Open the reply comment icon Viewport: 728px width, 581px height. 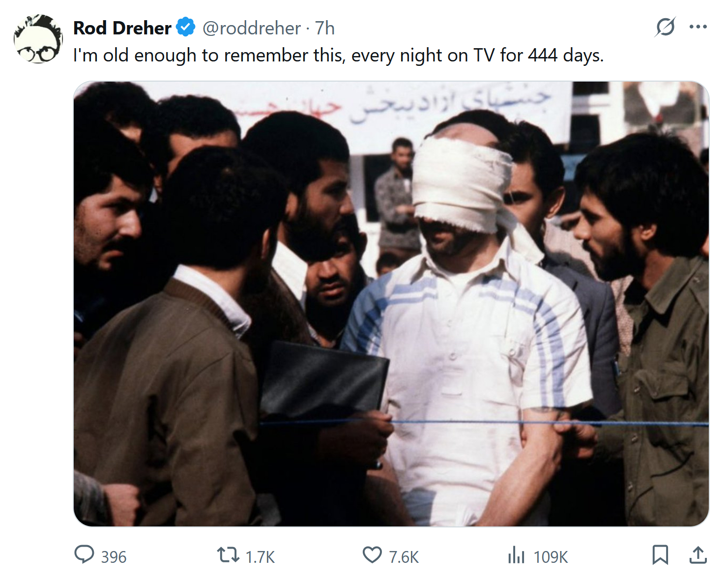coord(84,555)
